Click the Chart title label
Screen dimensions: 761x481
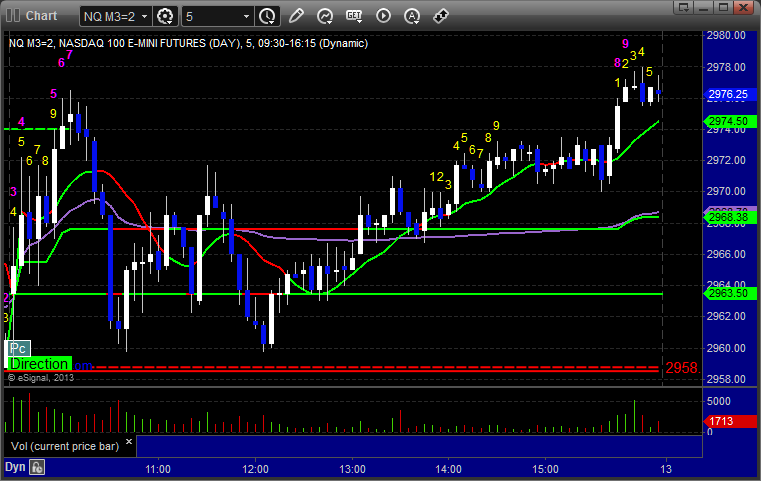pyautogui.click(x=41, y=16)
